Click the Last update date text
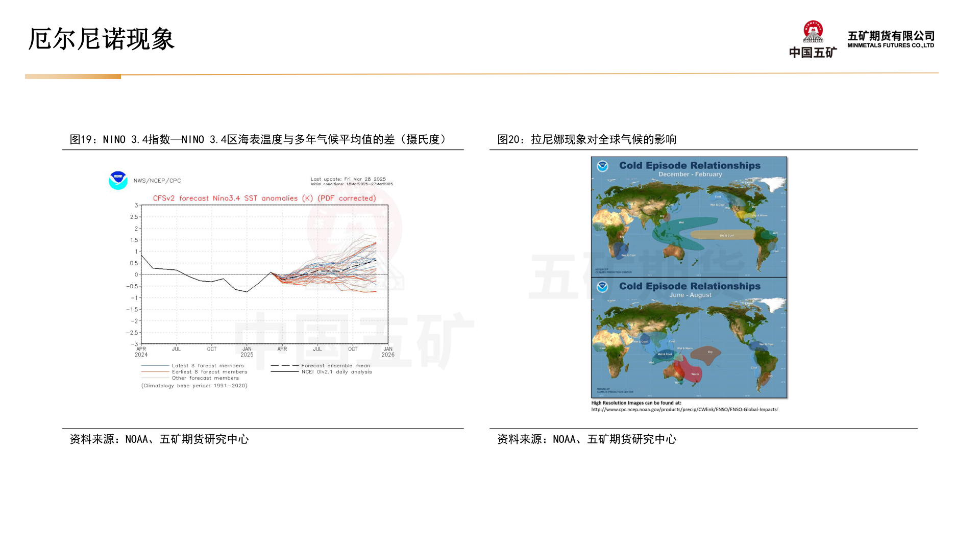This screenshot has height=551, width=980. [x=348, y=179]
